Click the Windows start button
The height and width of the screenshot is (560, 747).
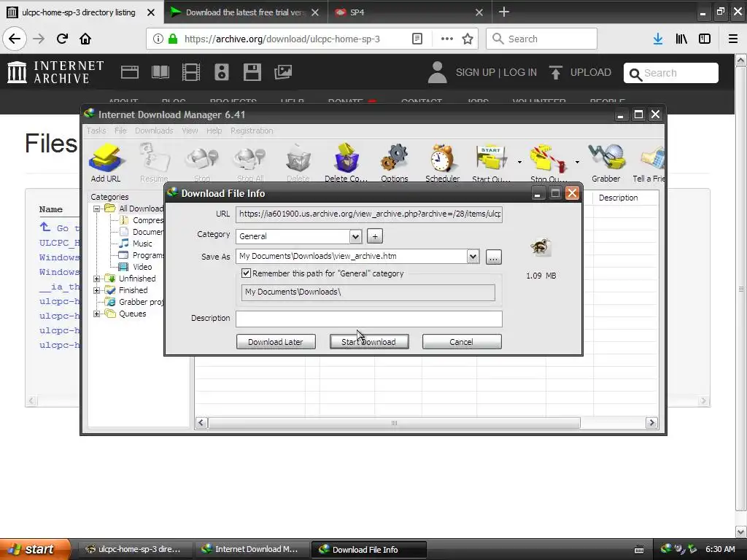pos(35,549)
